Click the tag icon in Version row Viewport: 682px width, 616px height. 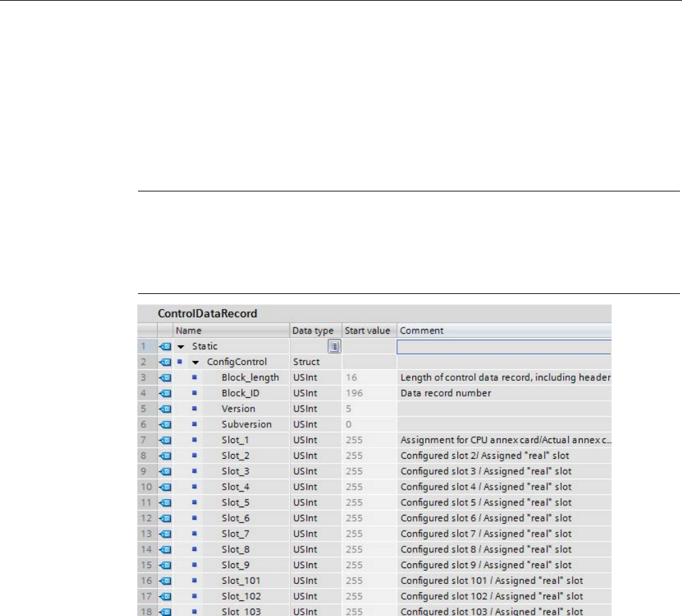(165, 410)
